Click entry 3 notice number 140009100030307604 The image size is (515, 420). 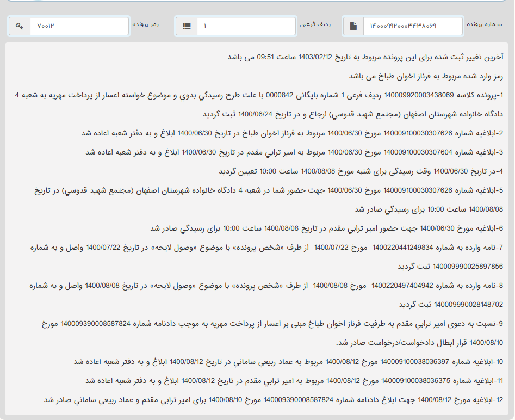point(295,152)
